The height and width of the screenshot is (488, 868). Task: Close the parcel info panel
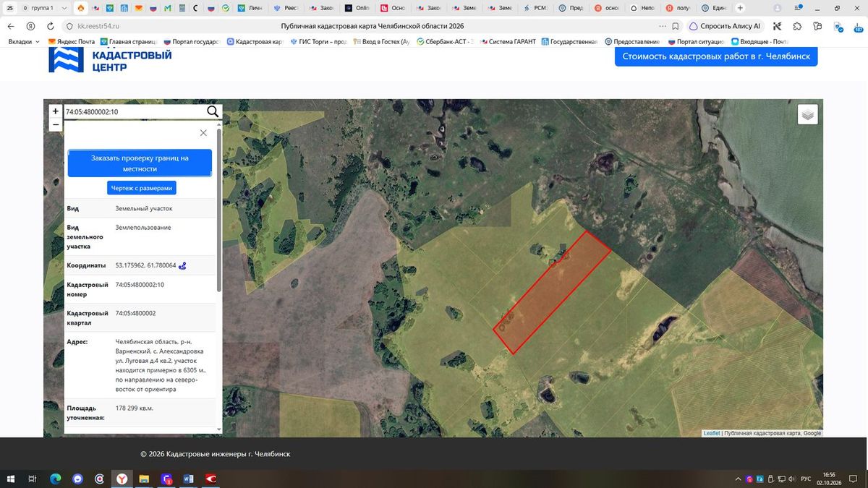pos(203,133)
